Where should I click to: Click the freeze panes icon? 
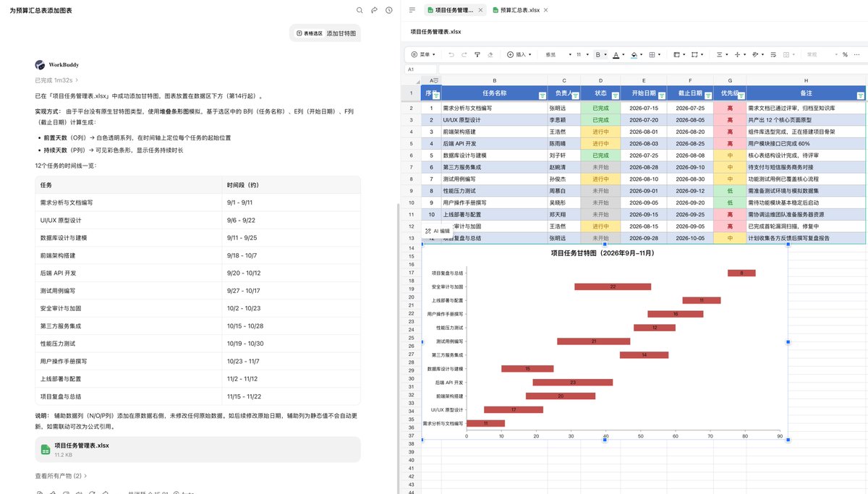point(676,54)
